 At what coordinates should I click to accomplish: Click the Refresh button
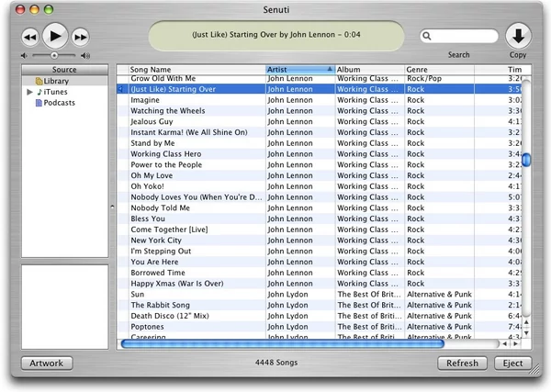(x=462, y=364)
